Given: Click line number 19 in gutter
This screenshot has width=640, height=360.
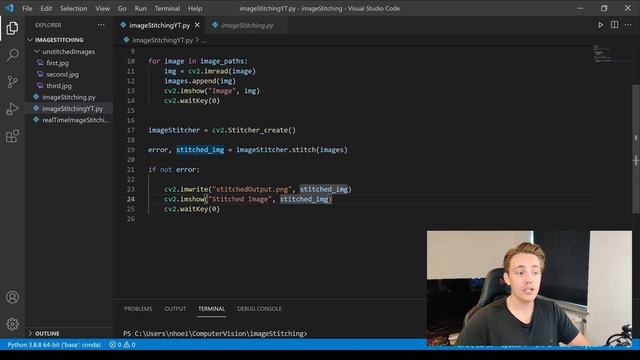Looking at the screenshot, I should click(131, 150).
